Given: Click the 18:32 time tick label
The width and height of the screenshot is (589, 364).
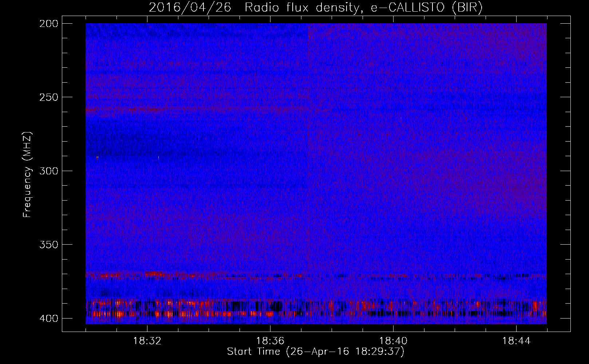Looking at the screenshot, I should (147, 341).
